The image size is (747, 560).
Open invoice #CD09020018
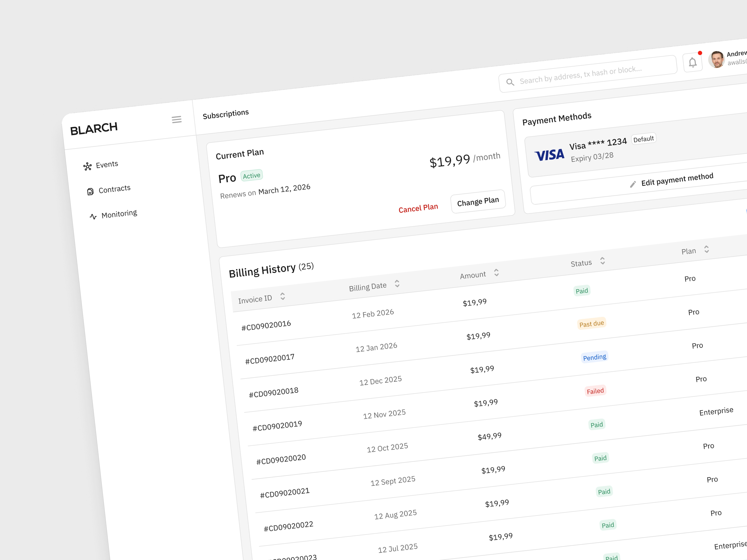[x=274, y=393]
